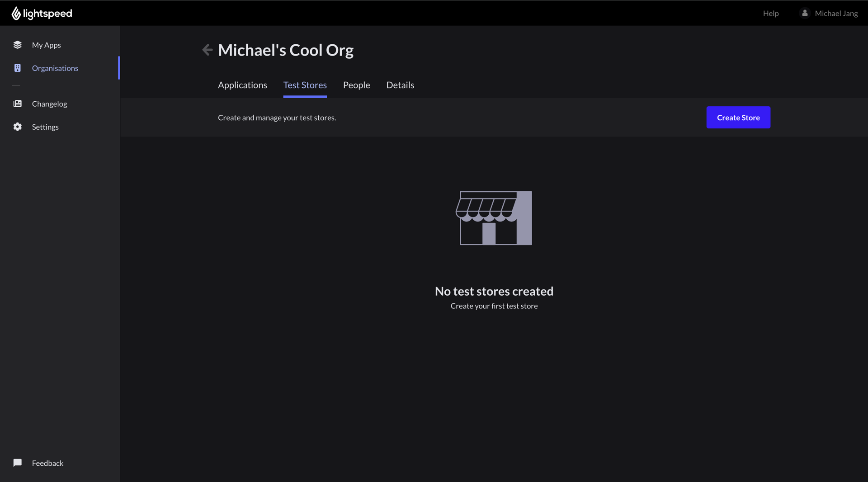Click the Create Store button
868x482 pixels.
tap(738, 118)
